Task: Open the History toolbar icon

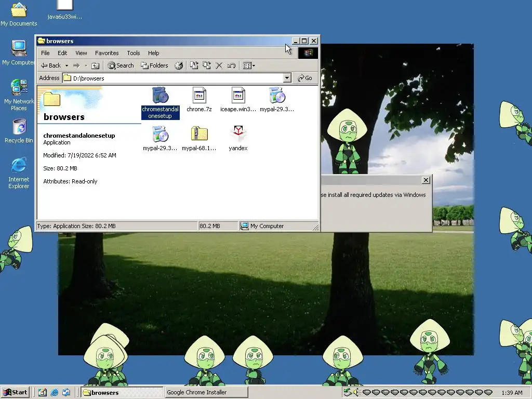Action: [x=179, y=65]
